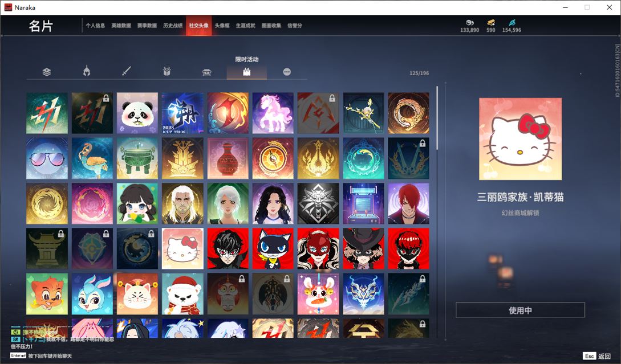This screenshot has width=621, height=364.
Task: Pick the teal dragon ring avatar
Action: click(363, 158)
